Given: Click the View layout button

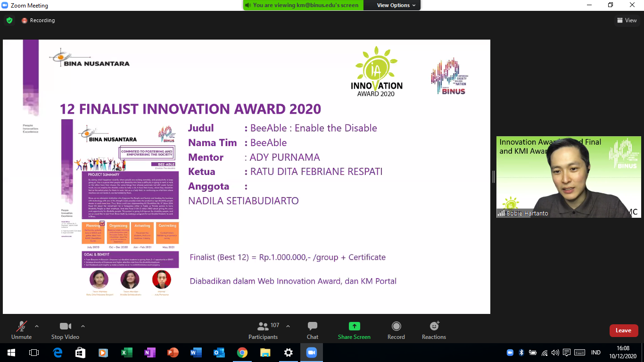Looking at the screenshot, I should (x=627, y=20).
